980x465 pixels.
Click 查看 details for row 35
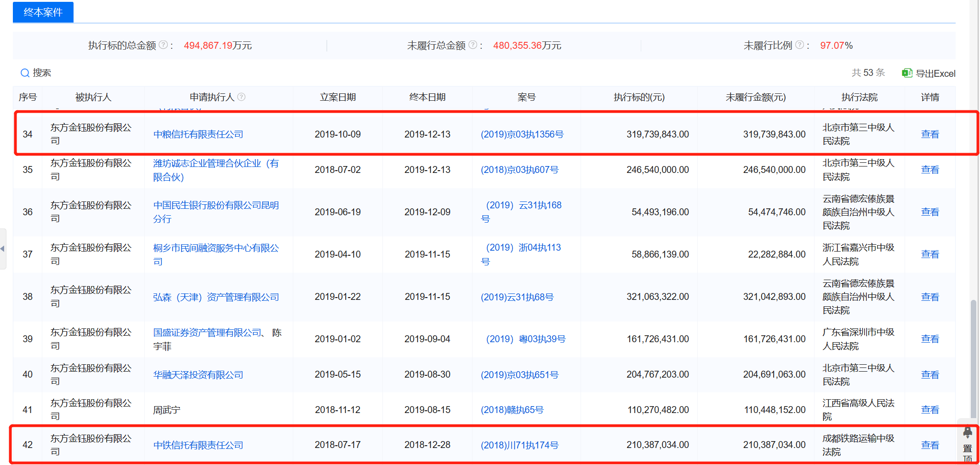(x=930, y=170)
